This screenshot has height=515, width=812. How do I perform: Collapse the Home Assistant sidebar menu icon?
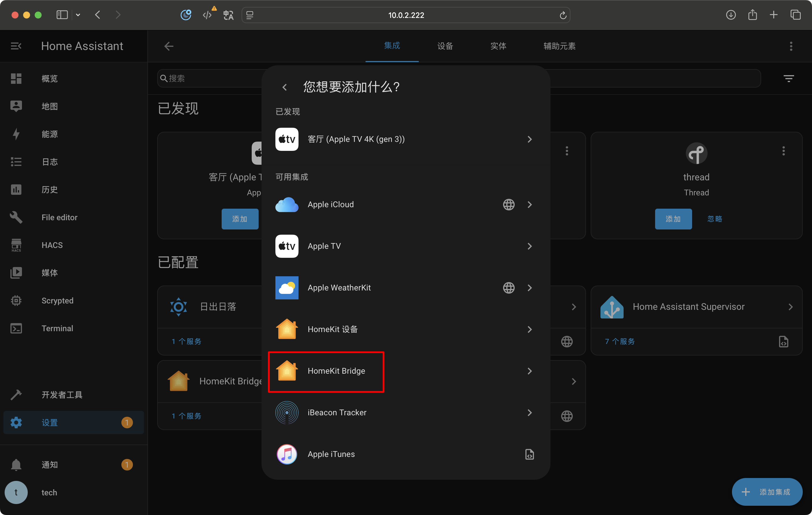pos(16,46)
